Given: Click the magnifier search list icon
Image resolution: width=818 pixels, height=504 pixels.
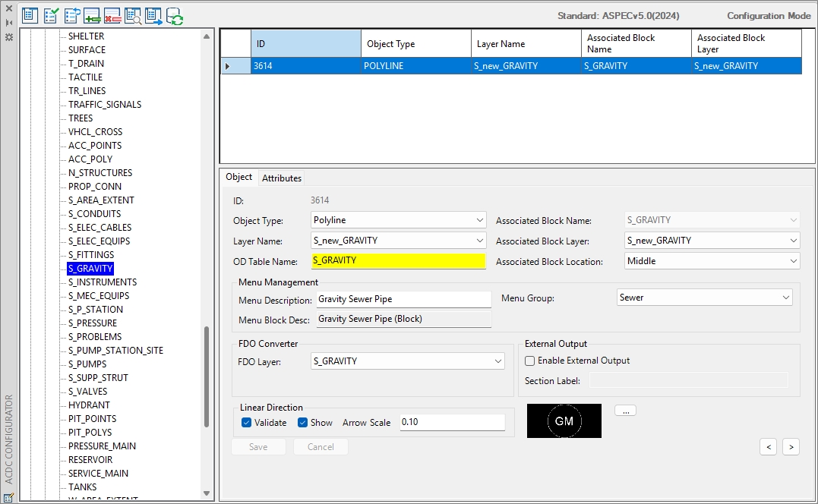Looking at the screenshot, I should click(x=133, y=16).
